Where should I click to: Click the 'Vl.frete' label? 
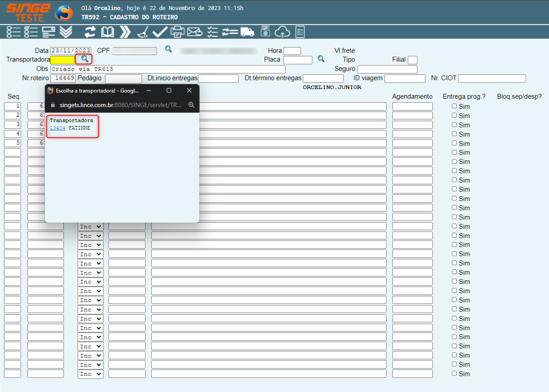(345, 51)
